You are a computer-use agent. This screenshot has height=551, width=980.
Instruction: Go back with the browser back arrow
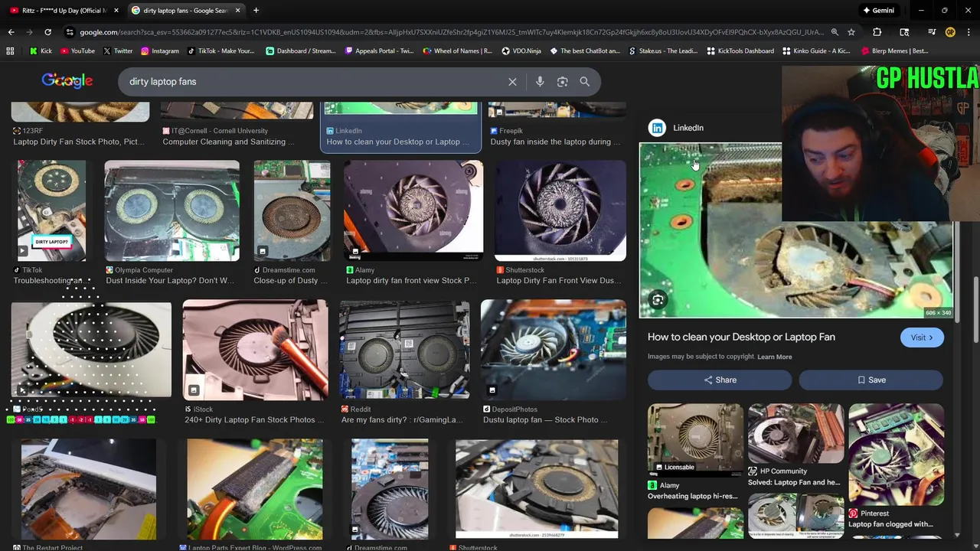[x=11, y=32]
